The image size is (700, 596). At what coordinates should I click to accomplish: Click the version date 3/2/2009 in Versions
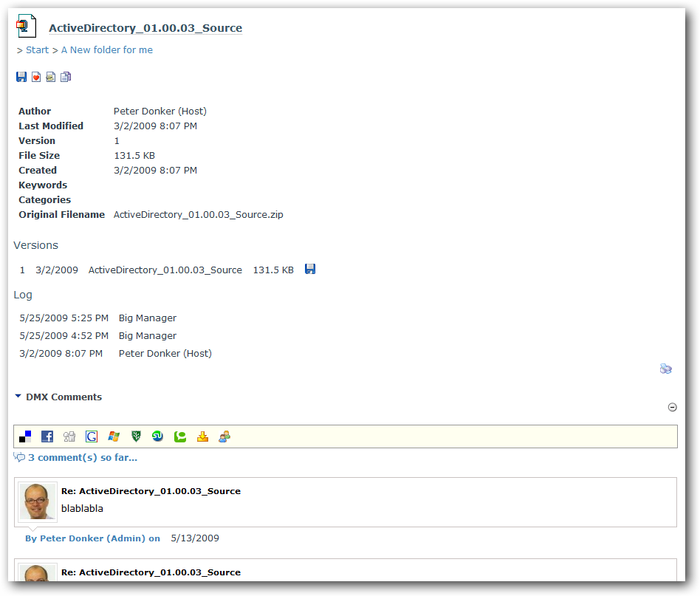(x=57, y=270)
